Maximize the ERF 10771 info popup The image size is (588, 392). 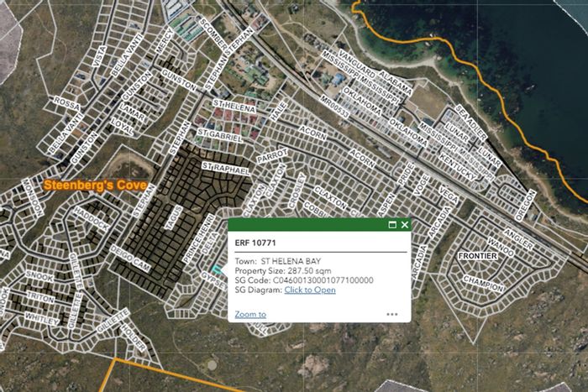392,225
